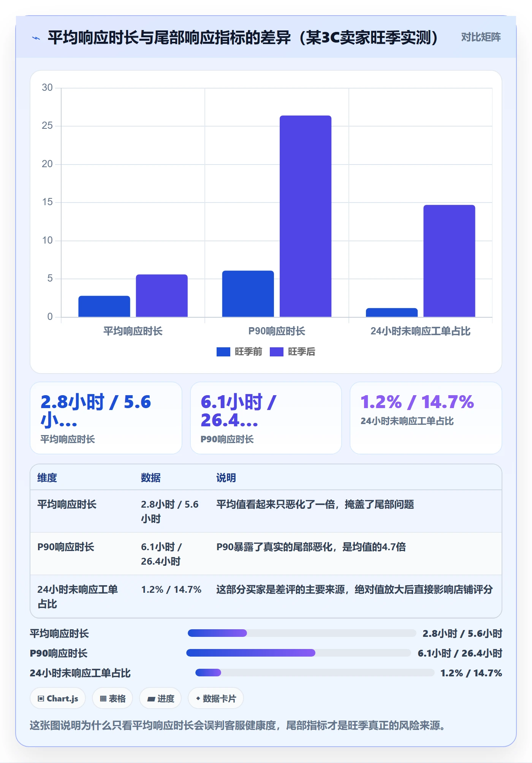Select the 表格 chip

(112, 698)
